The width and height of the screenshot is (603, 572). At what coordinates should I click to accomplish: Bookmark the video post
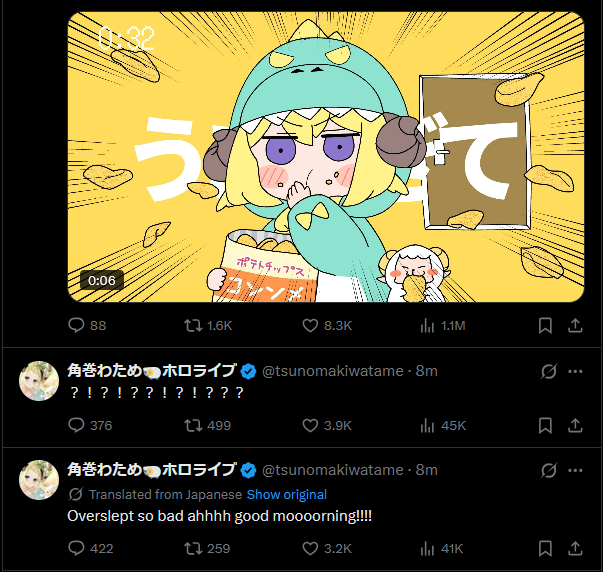tap(545, 325)
